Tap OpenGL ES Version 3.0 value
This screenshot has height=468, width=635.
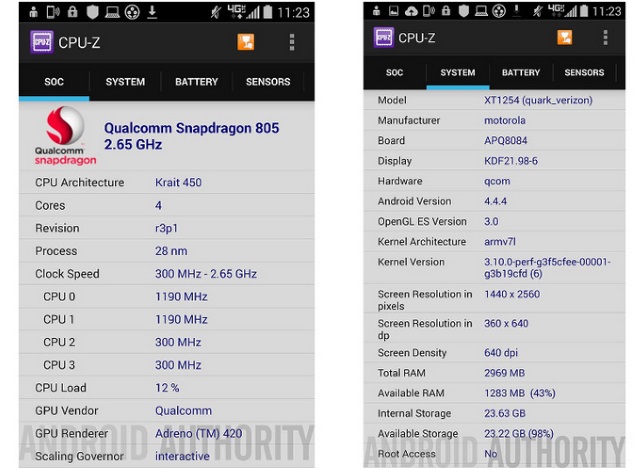491,221
